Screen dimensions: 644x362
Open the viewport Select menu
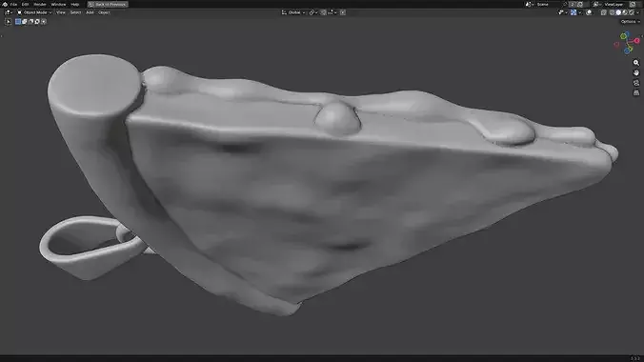[x=75, y=12]
